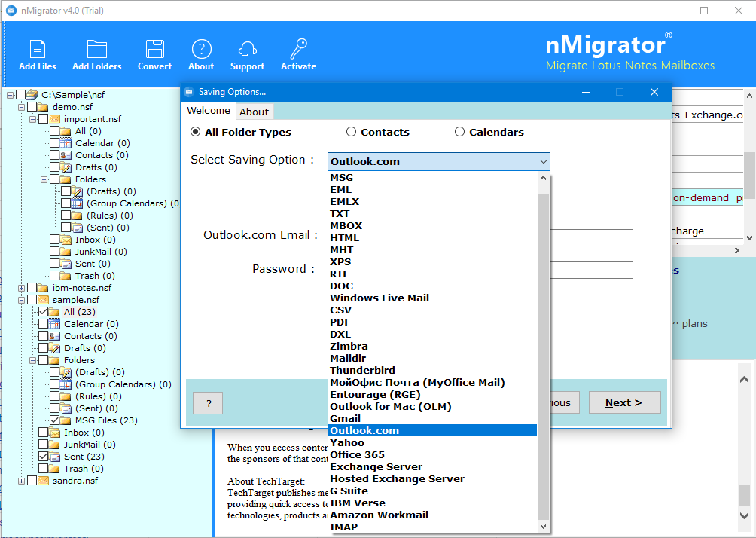Select the Calendars radio button
The height and width of the screenshot is (538, 756).
(x=459, y=132)
